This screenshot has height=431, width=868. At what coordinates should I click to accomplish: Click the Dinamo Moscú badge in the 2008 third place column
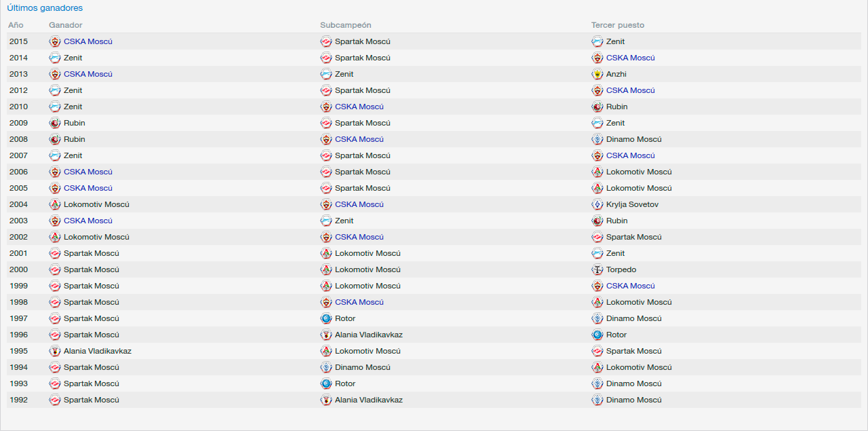[597, 139]
